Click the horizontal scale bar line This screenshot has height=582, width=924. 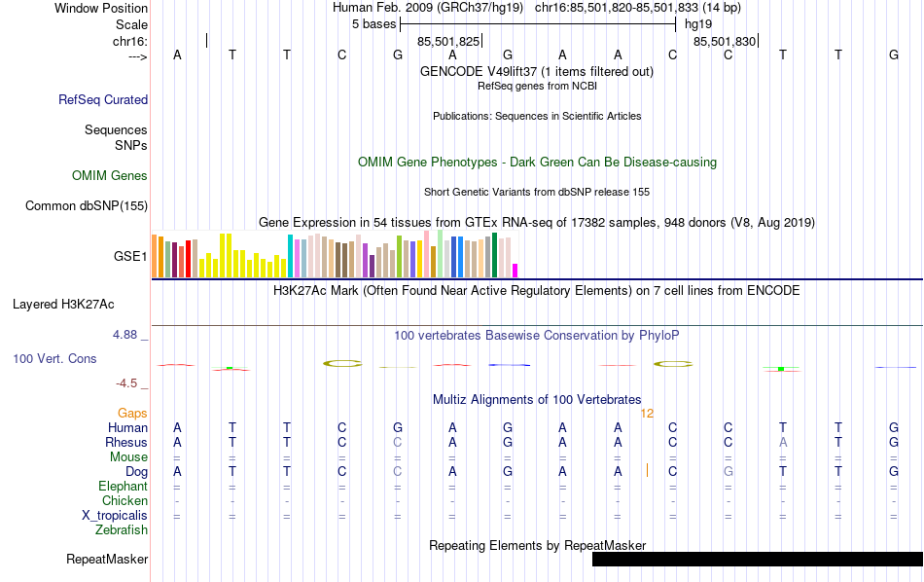pyautogui.click(x=538, y=24)
